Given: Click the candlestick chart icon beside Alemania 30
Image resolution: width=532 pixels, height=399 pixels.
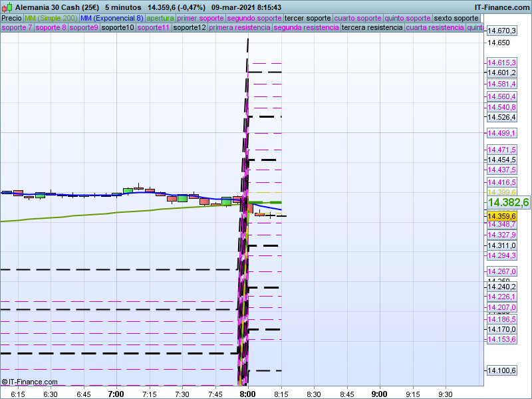Looking at the screenshot, I should click(x=7, y=7).
